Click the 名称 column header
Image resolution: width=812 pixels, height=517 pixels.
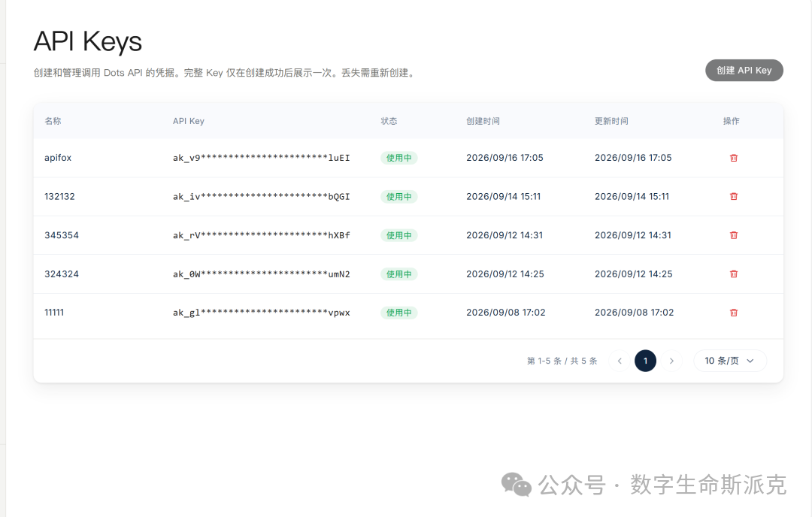point(53,121)
